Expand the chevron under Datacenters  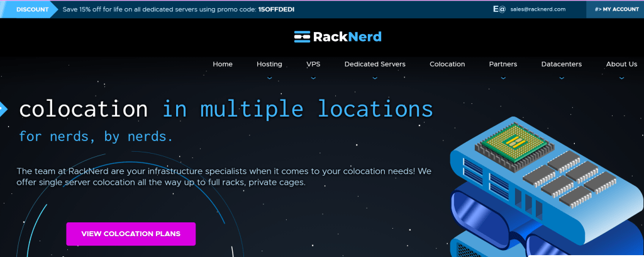tap(562, 77)
